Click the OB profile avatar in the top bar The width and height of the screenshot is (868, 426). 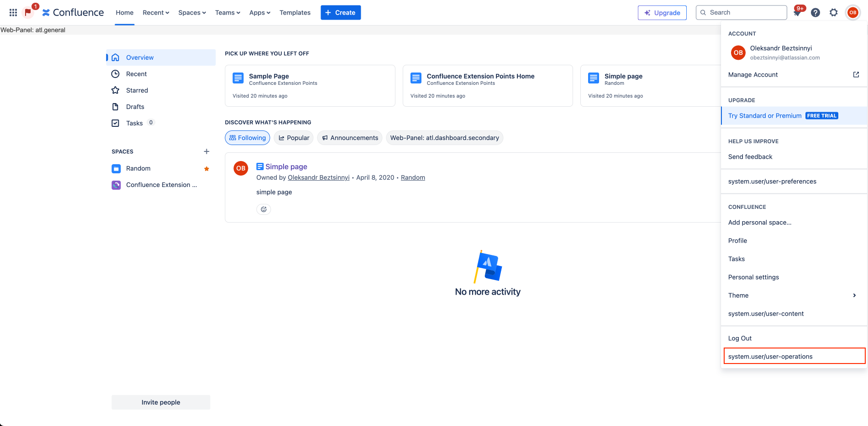tap(852, 13)
